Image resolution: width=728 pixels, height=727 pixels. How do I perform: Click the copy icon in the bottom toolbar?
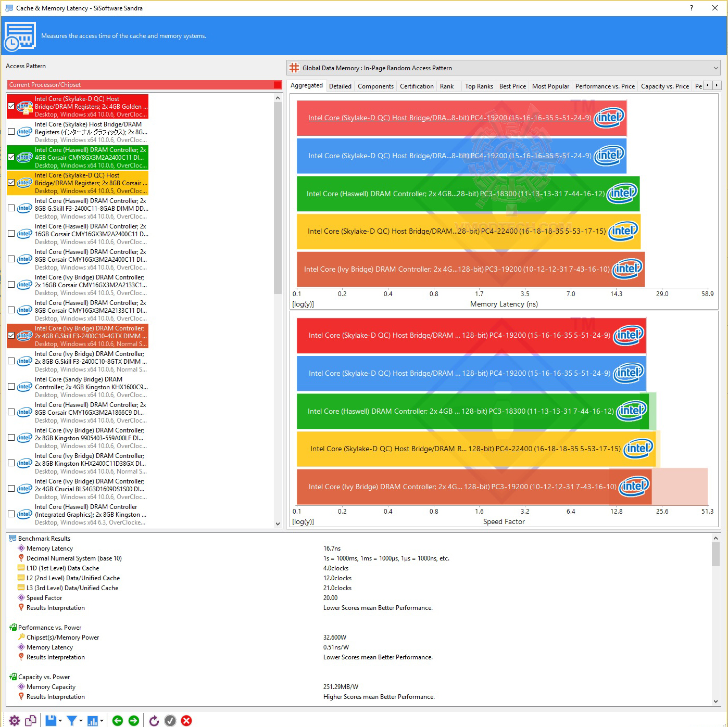click(x=31, y=720)
